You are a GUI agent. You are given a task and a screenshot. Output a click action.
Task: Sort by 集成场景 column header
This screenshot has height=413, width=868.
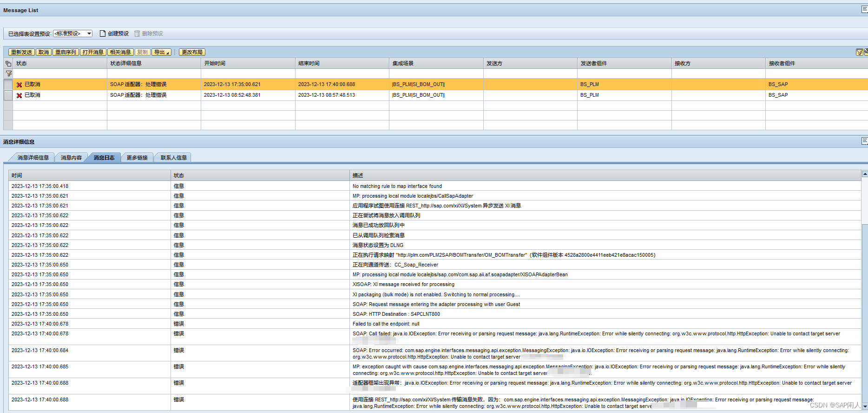436,63
